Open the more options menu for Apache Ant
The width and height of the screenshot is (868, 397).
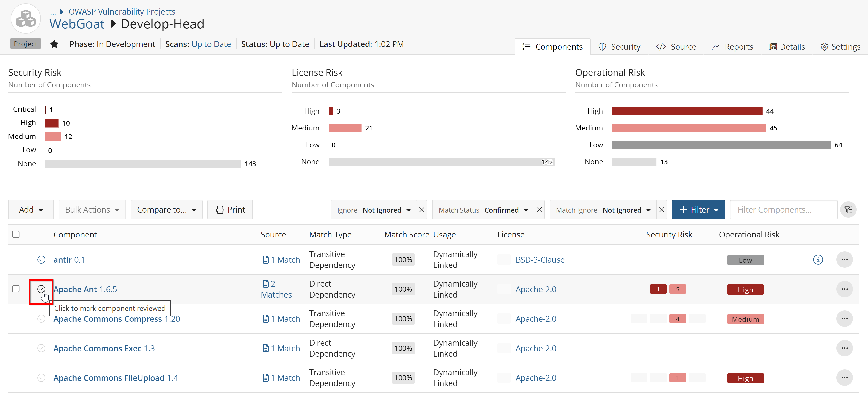(844, 289)
